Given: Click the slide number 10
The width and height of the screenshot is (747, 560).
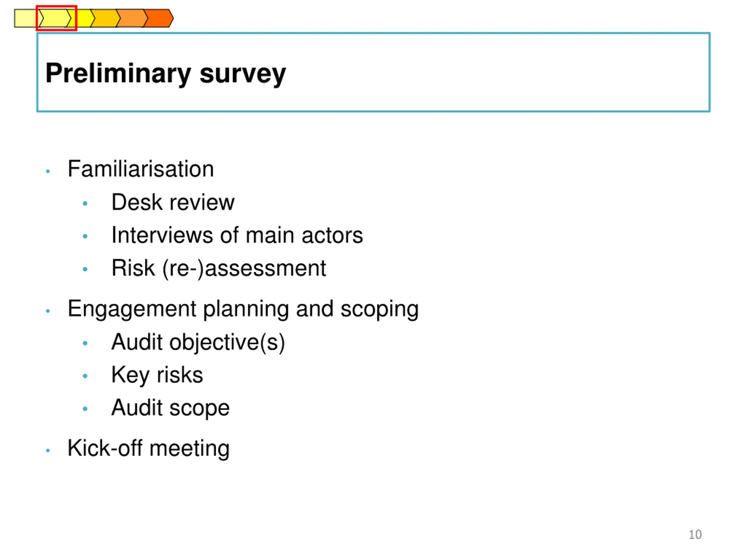Looking at the screenshot, I should [695, 535].
